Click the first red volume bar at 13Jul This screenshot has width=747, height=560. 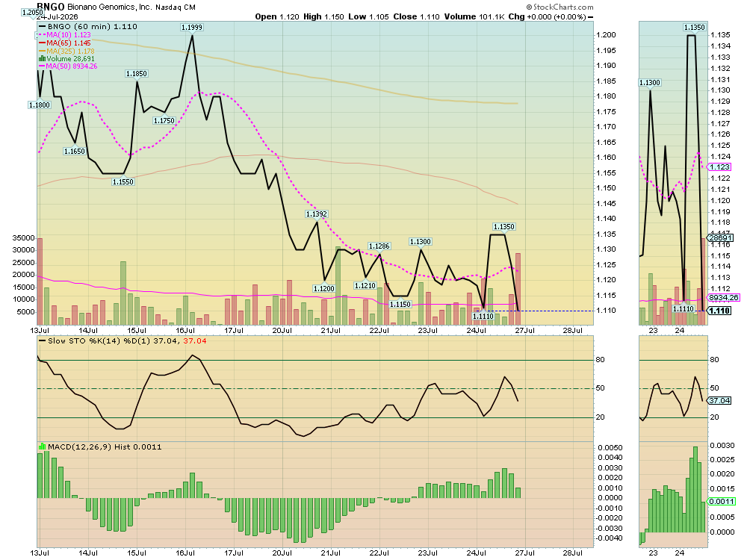pos(40,281)
